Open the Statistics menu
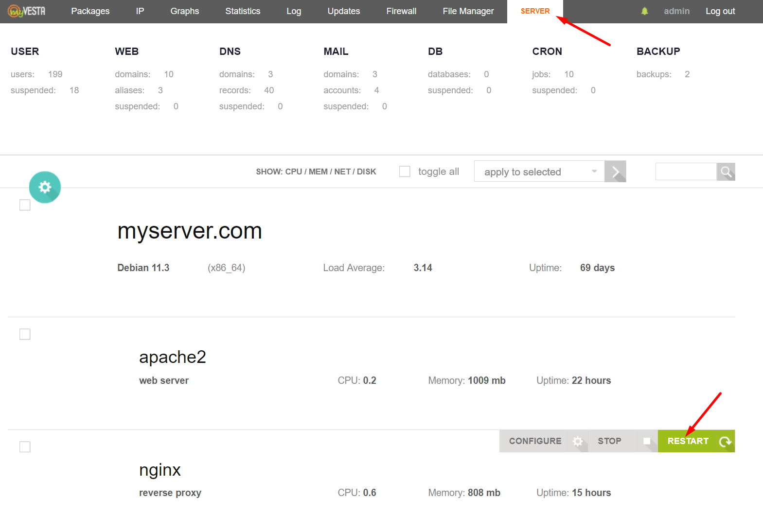Screen dimensions: 763x532 click(x=243, y=11)
